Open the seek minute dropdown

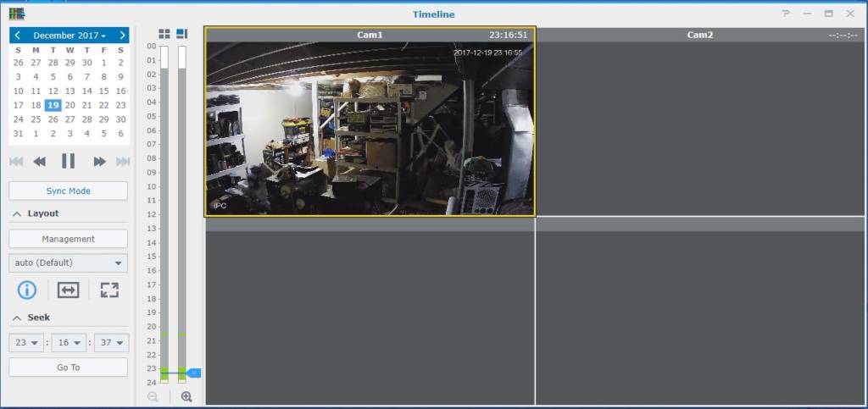pos(69,343)
